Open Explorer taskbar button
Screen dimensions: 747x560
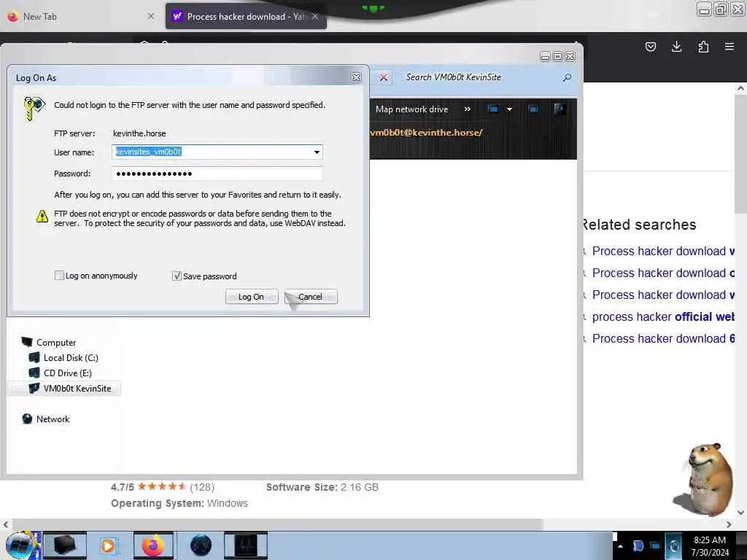[x=65, y=545]
